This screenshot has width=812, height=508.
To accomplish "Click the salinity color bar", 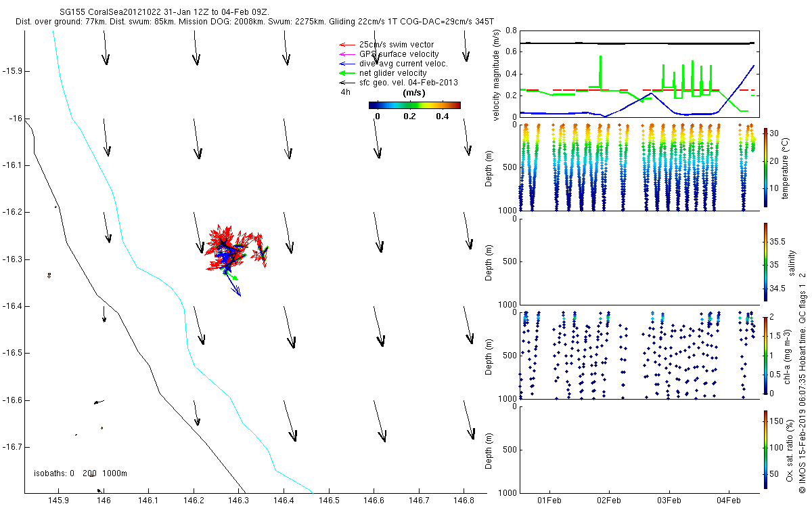I will click(x=765, y=263).
